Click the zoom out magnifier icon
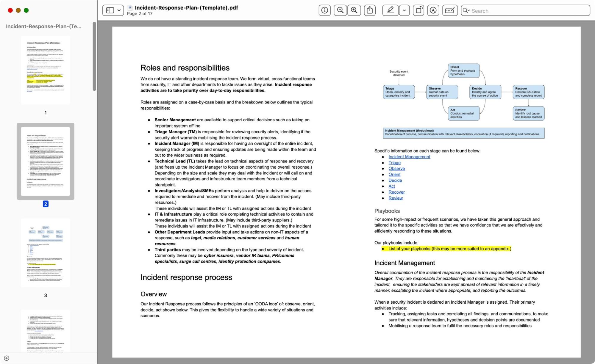The image size is (595, 364). coord(340,11)
